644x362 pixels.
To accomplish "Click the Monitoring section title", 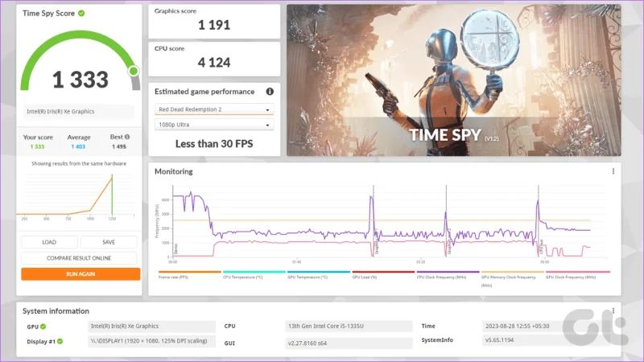I will [x=174, y=171].
